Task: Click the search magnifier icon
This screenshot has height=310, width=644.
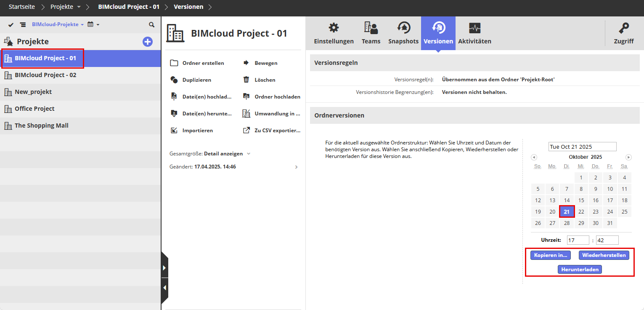Action: [152, 25]
